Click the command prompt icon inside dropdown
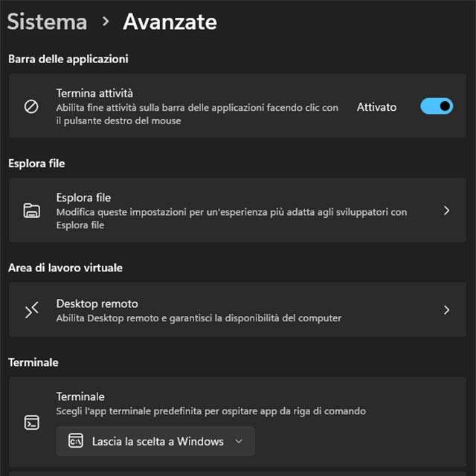 point(75,441)
